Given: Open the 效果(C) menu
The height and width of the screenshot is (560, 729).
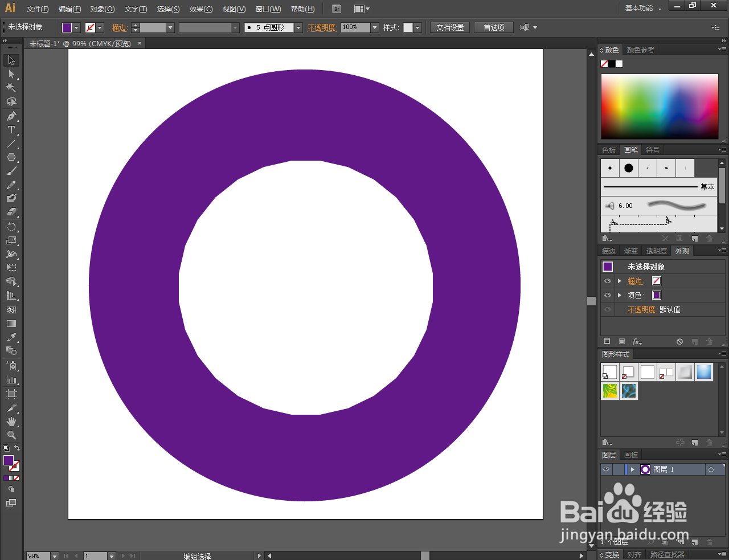Looking at the screenshot, I should [201, 9].
